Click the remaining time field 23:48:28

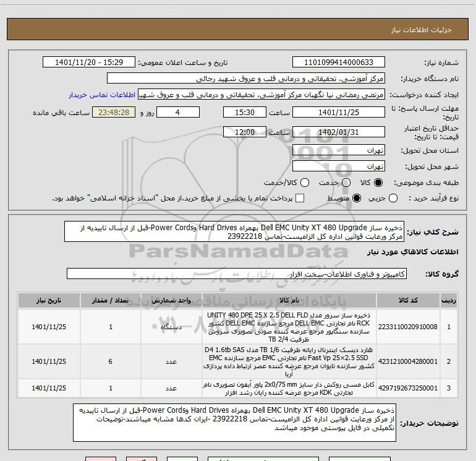click(114, 113)
